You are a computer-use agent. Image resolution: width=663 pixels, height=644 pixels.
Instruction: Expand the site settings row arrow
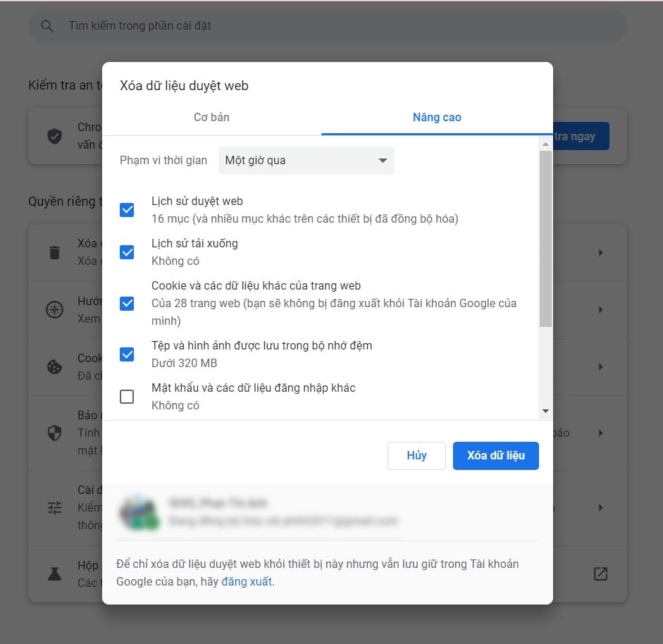click(600, 507)
